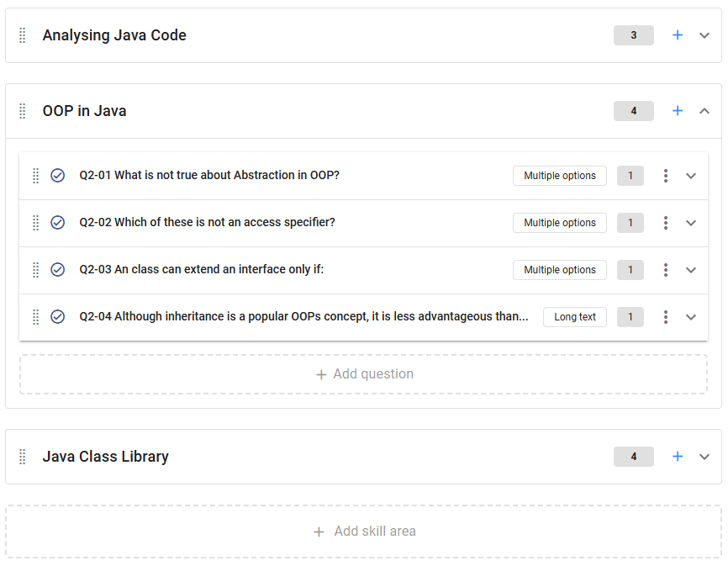The height and width of the screenshot is (566, 728).
Task: Click the plus icon in OOP in Java
Action: (x=678, y=111)
